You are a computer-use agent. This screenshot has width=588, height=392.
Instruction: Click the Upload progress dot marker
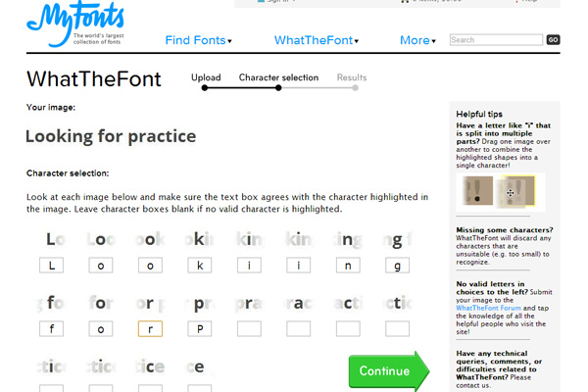click(205, 88)
